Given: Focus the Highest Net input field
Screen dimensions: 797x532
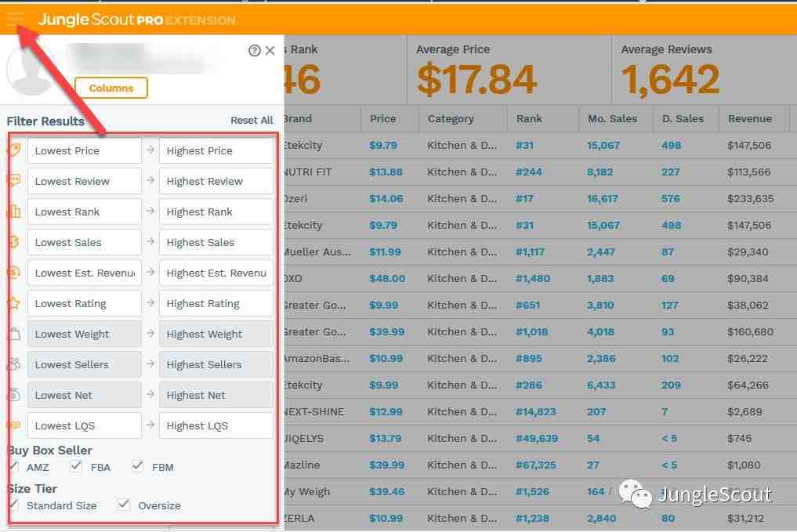Looking at the screenshot, I should click(x=216, y=395).
